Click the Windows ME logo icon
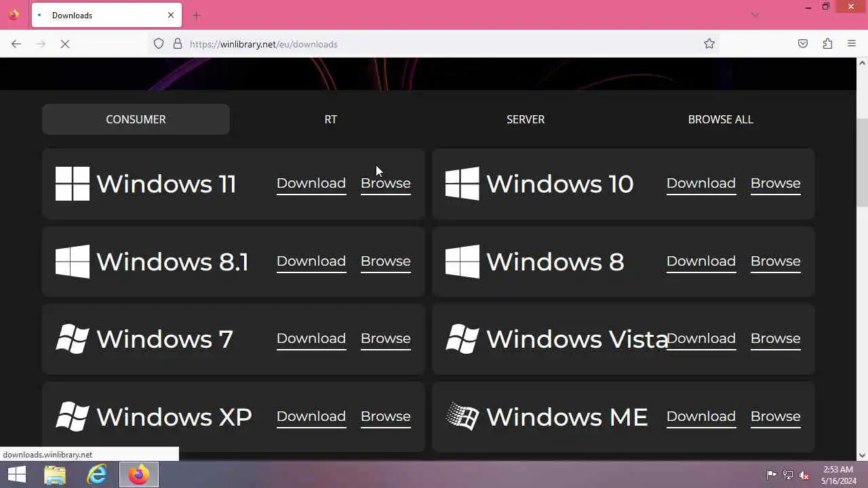868x488 pixels. tap(462, 417)
